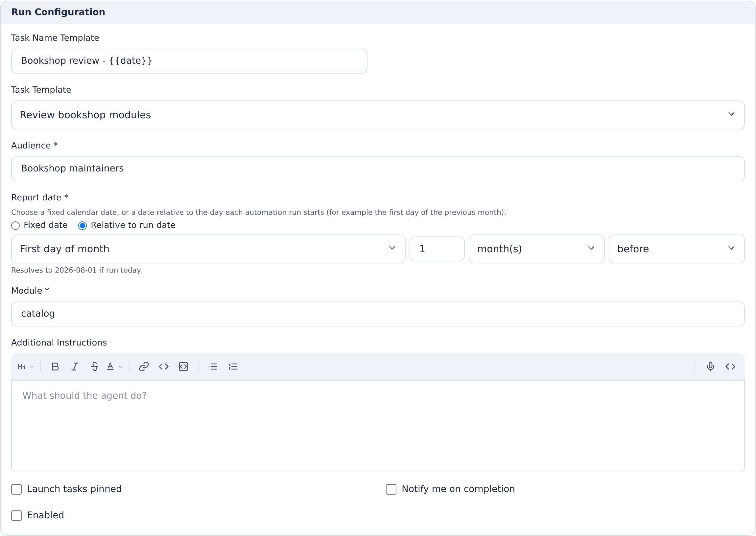756x536 pixels.
Task: Click the Run Configuration heading
Action: point(58,12)
